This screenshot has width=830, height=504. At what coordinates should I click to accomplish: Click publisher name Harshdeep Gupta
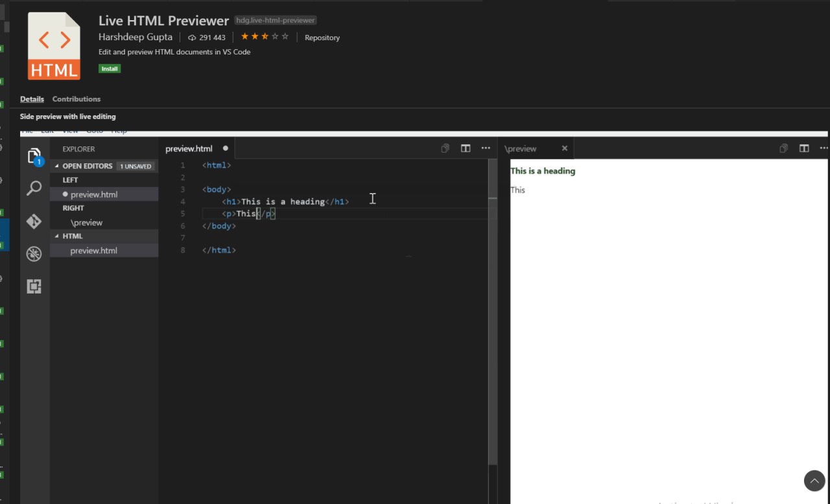tap(136, 37)
